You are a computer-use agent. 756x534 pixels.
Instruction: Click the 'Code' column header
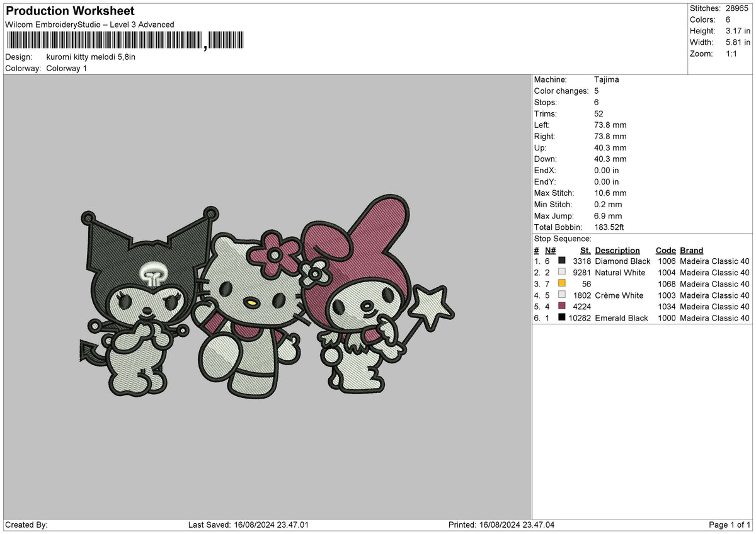click(666, 251)
